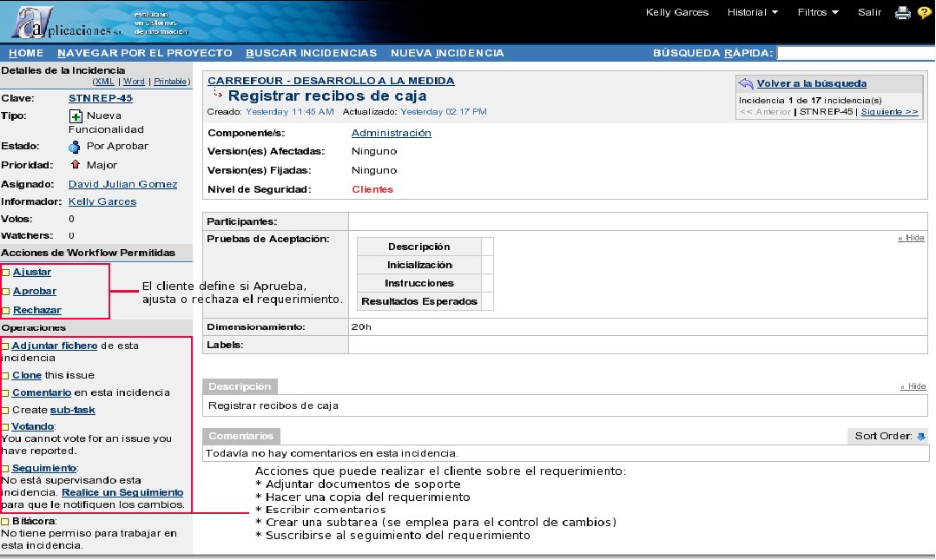The height and width of the screenshot is (560, 936).
Task: Open Kelly Garces profile in header
Action: (x=677, y=12)
